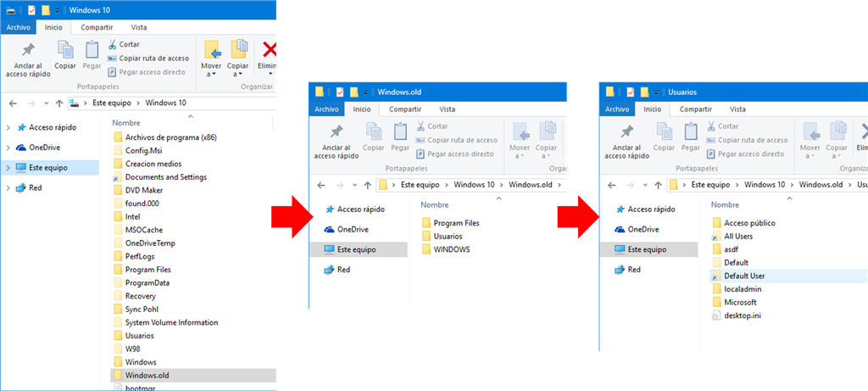Click Mover a in Windows 10 window
868x391 pixels.
point(213,59)
